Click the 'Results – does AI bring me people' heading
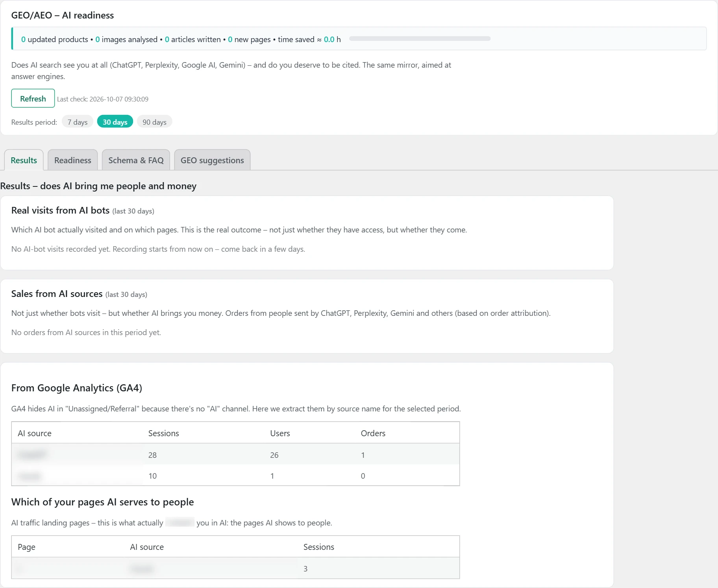Image resolution: width=718 pixels, height=588 pixels. point(98,186)
